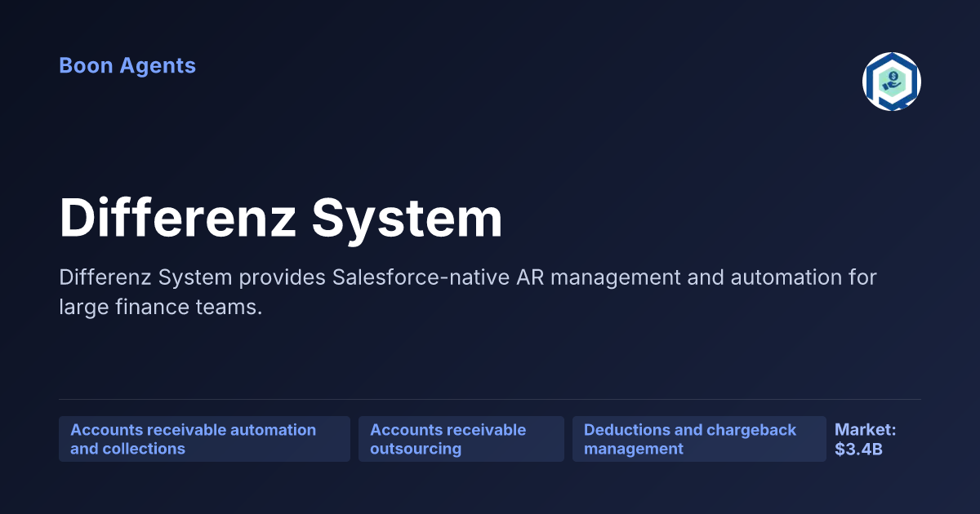Image resolution: width=980 pixels, height=514 pixels.
Task: Click the Market: $3.4B value text
Action: pyautogui.click(x=866, y=439)
